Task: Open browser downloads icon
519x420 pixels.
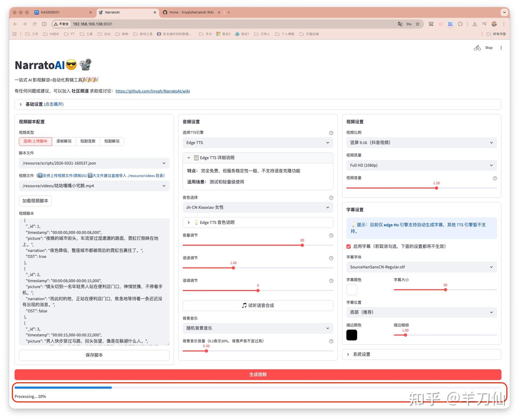Action: point(475,24)
